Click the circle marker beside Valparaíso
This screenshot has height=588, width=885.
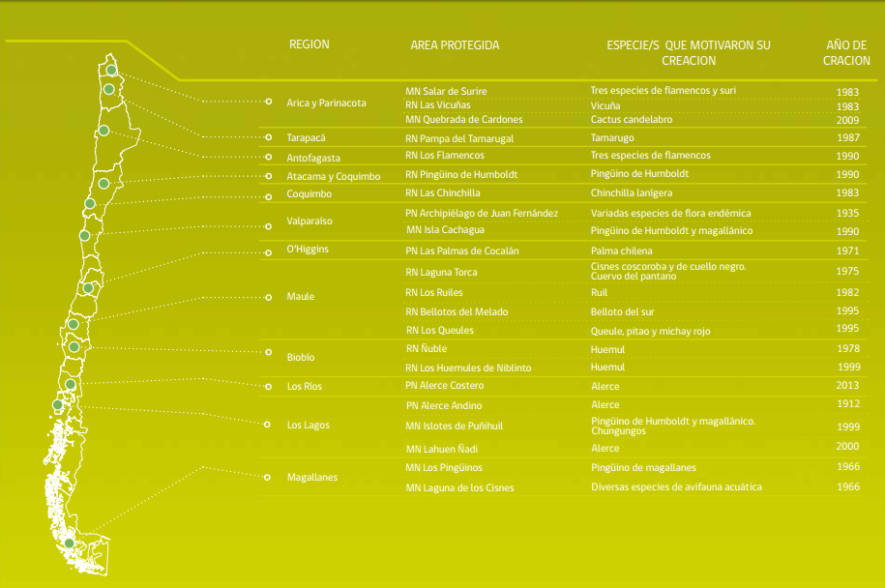269,226
